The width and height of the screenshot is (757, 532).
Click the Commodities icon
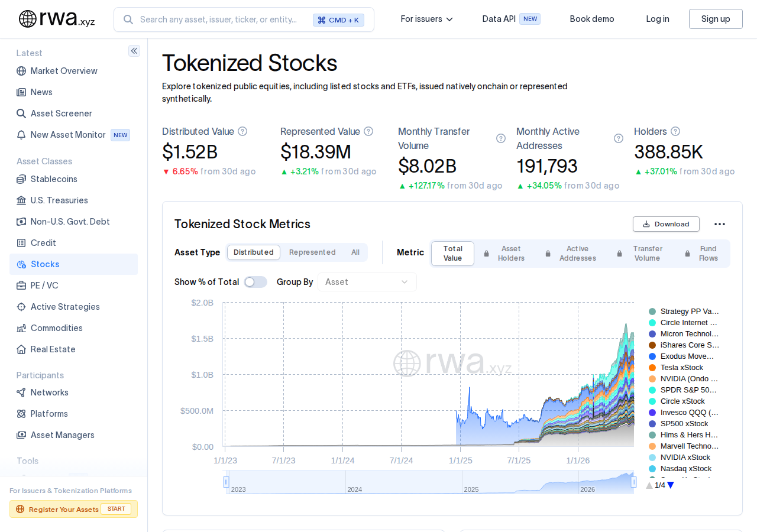point(21,328)
